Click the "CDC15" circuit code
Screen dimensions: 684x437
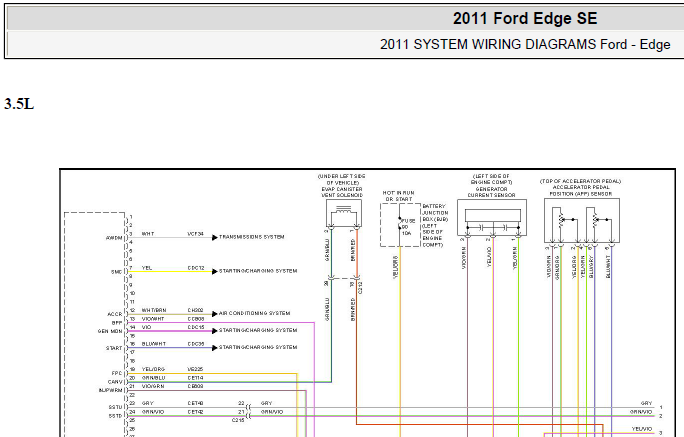[x=196, y=327]
